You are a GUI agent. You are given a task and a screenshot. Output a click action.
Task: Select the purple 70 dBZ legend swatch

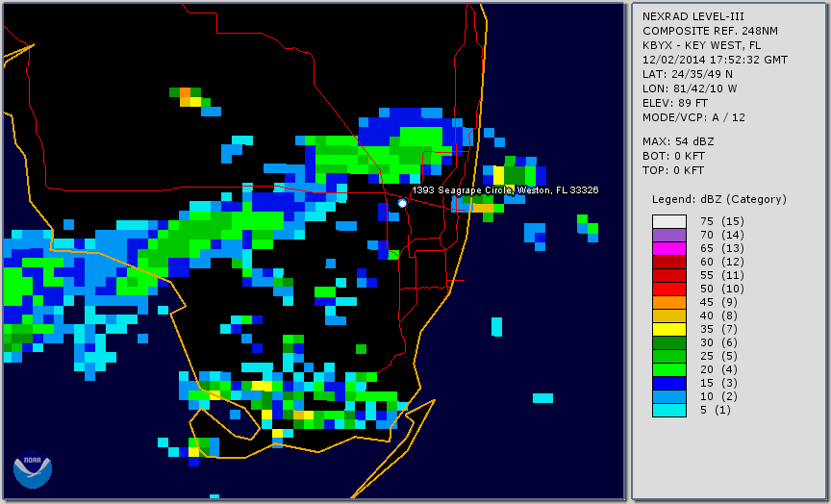click(x=669, y=235)
